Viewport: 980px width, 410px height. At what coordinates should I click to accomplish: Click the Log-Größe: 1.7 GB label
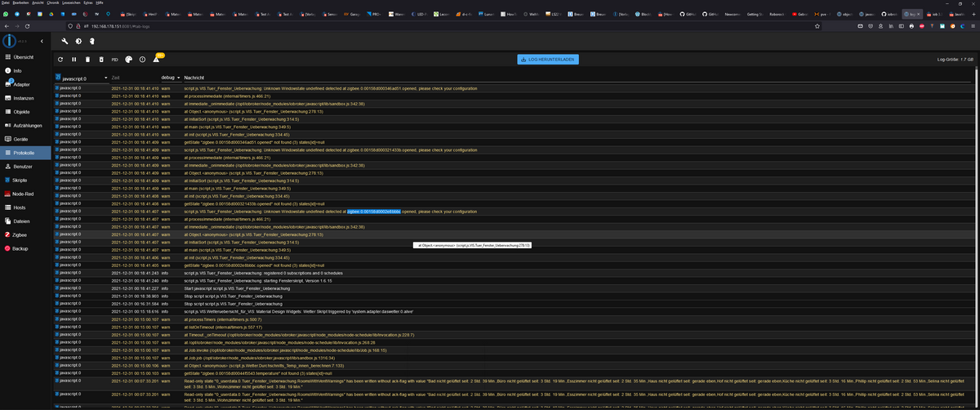pos(955,59)
